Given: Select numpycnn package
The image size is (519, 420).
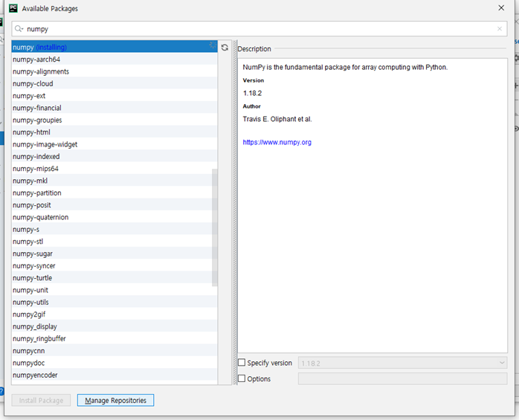Looking at the screenshot, I should 115,351.
